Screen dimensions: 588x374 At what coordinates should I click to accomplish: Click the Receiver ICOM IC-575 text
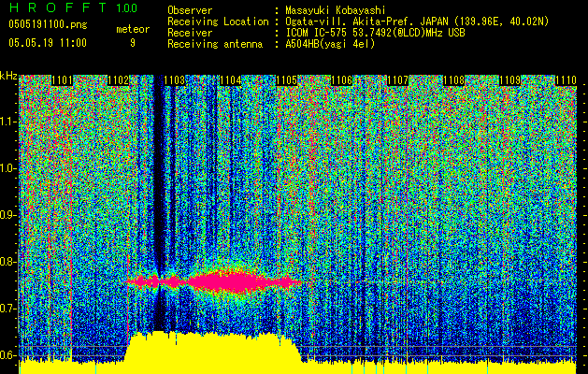click(x=375, y=33)
